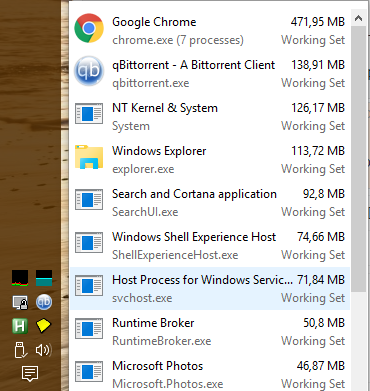Click the qbittorrent.exe filename text
The height and width of the screenshot is (391, 370).
pyautogui.click(x=151, y=83)
